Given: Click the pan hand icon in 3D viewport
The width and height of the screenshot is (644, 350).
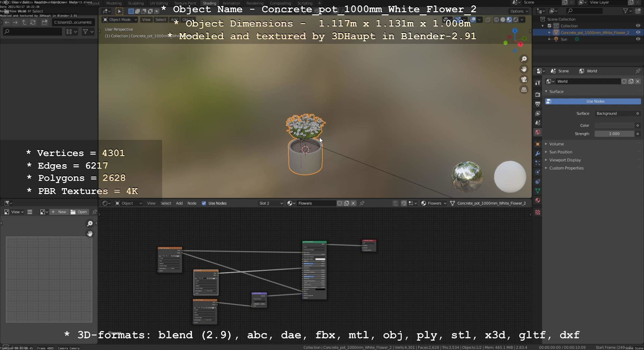Looking at the screenshot, I should point(524,69).
